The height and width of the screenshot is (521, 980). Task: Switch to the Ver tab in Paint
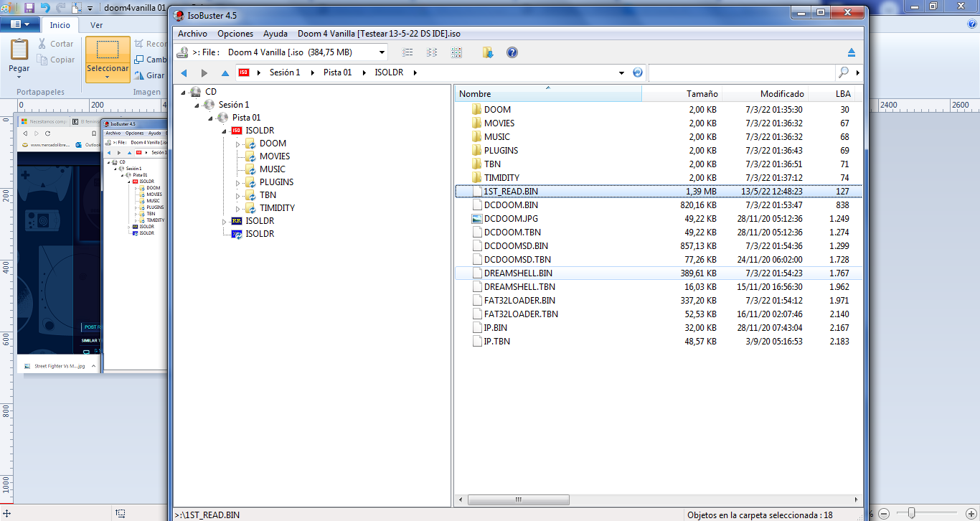(x=96, y=25)
